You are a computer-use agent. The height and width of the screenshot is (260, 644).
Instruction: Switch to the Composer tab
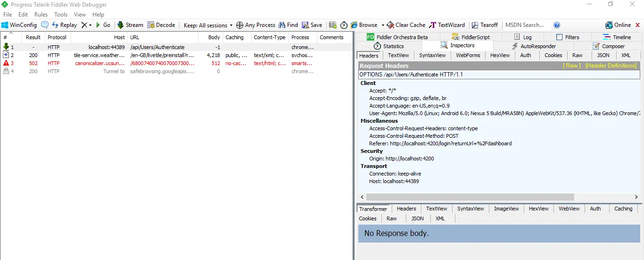[609, 46]
